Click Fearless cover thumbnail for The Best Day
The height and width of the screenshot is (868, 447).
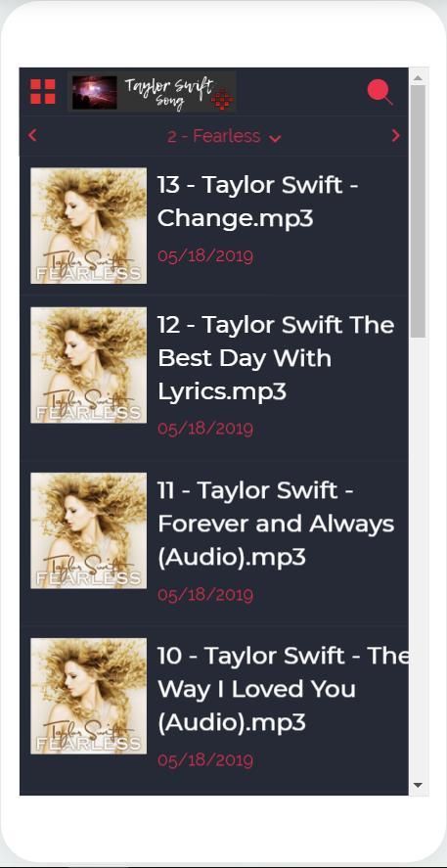[88, 365]
